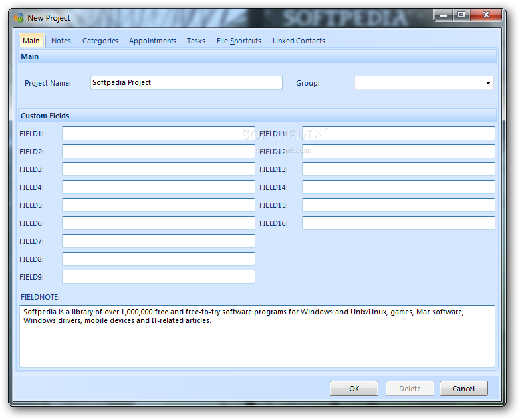Click the Custom Fields section header
Screen dimensions: 520x420
click(x=257, y=116)
